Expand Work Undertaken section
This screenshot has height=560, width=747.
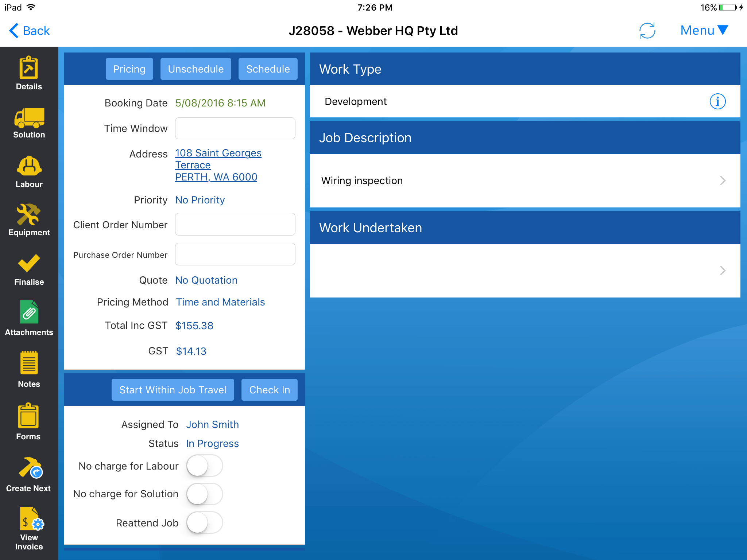point(723,270)
